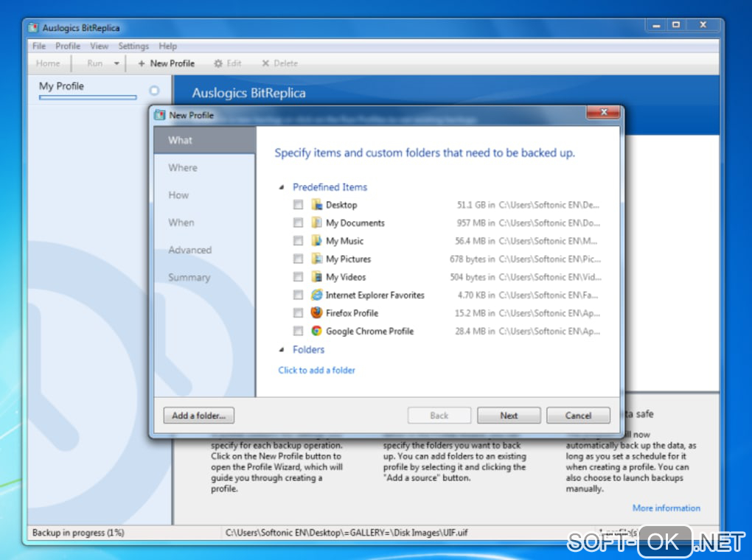Screen dimensions: 752x560
Task: Select the What wizard step
Action: pos(205,140)
